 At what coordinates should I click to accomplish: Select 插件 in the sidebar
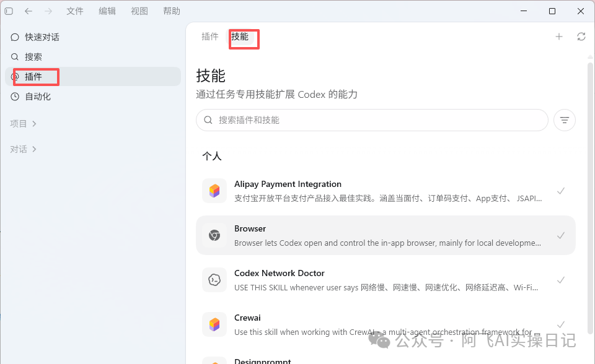tap(93, 77)
